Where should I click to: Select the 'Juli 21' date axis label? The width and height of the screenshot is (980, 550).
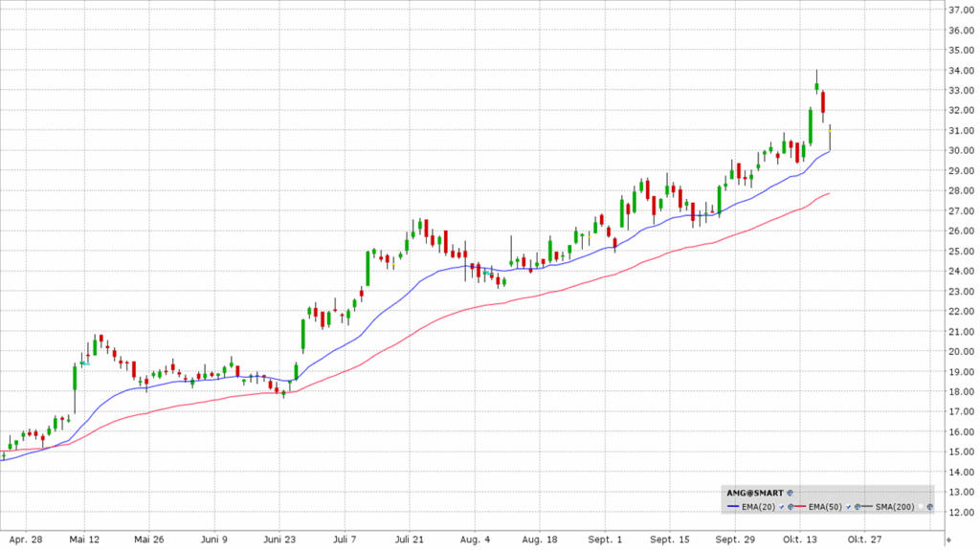coord(410,539)
